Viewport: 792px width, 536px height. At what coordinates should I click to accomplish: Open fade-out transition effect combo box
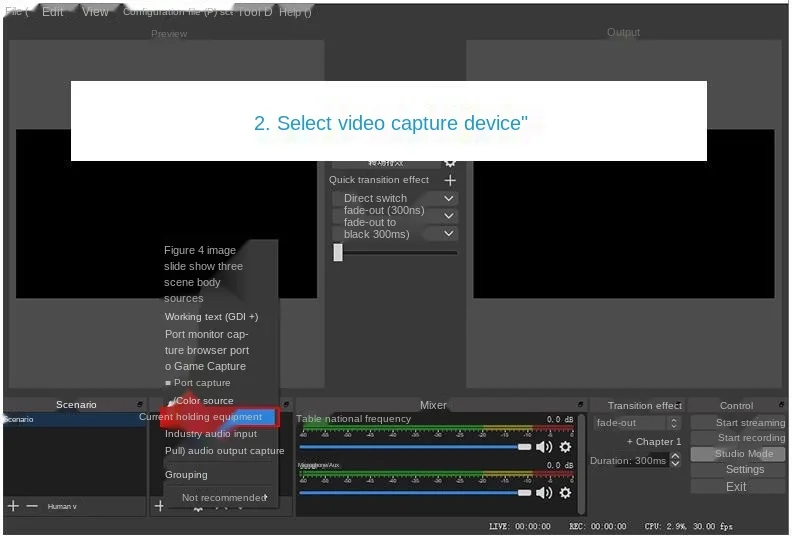tap(636, 423)
